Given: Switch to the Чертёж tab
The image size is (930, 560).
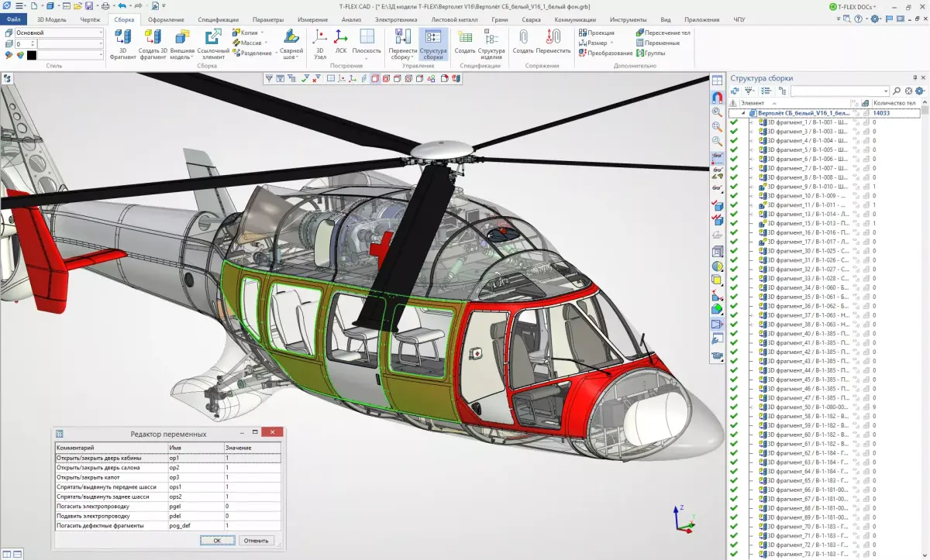Looking at the screenshot, I should click(90, 19).
